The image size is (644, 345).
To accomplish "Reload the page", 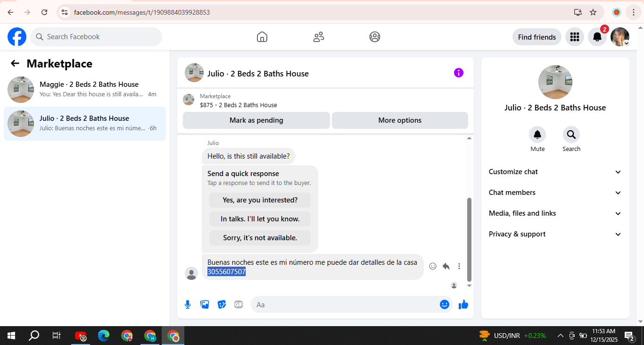I will (44, 12).
